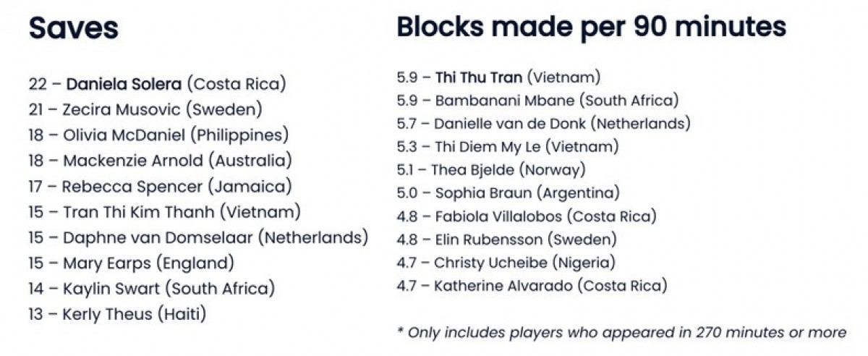Click the 270 minutes footnote text
The width and height of the screenshot is (868, 356).
point(621,332)
